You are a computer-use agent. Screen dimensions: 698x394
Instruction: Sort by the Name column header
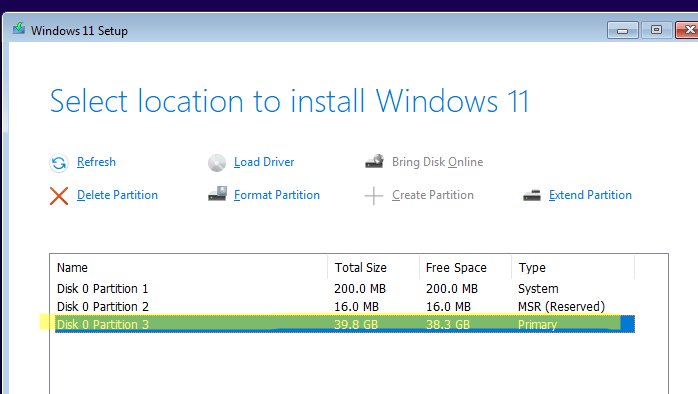click(x=189, y=268)
